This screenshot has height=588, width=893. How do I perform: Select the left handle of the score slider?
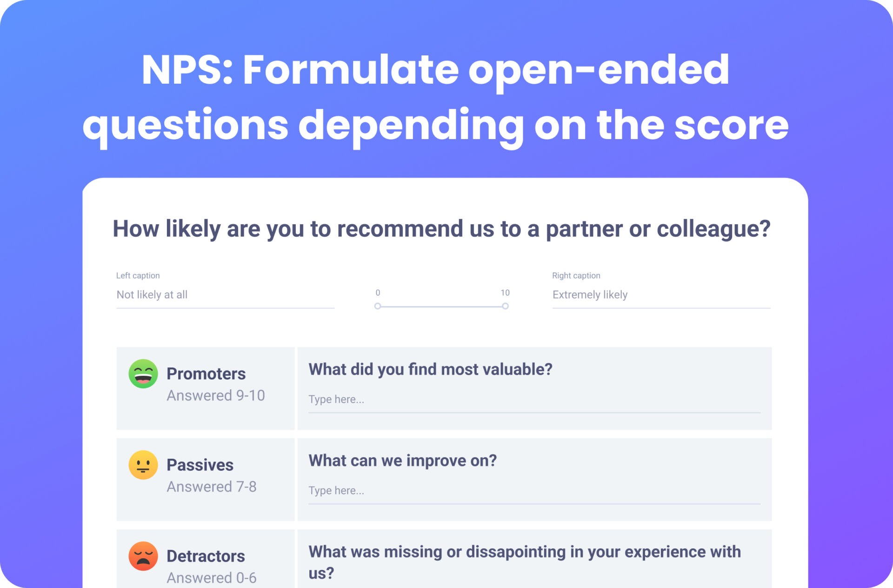click(x=378, y=306)
